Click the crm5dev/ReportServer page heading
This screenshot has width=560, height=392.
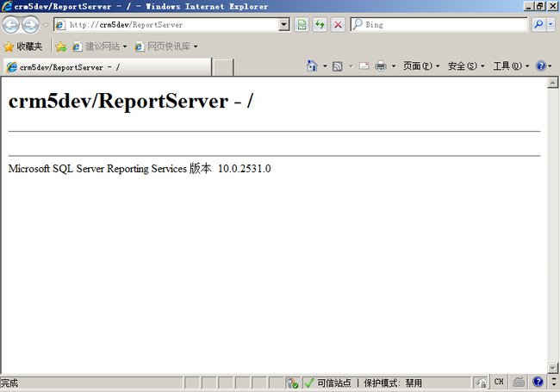131,101
